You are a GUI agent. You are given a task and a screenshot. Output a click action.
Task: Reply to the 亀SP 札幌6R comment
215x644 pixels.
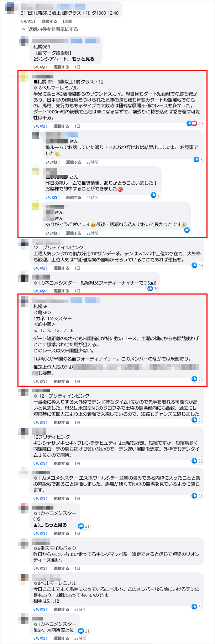tap(61, 382)
